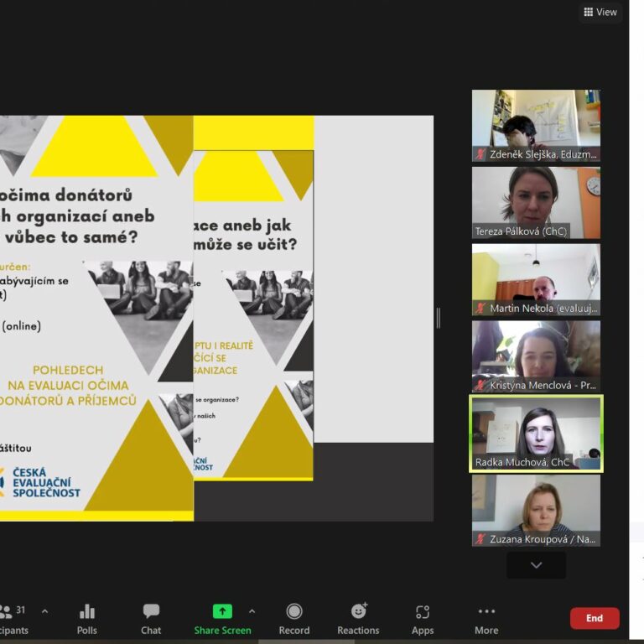
Task: Open the Participants panel icon
Action: pyautogui.click(x=7, y=612)
